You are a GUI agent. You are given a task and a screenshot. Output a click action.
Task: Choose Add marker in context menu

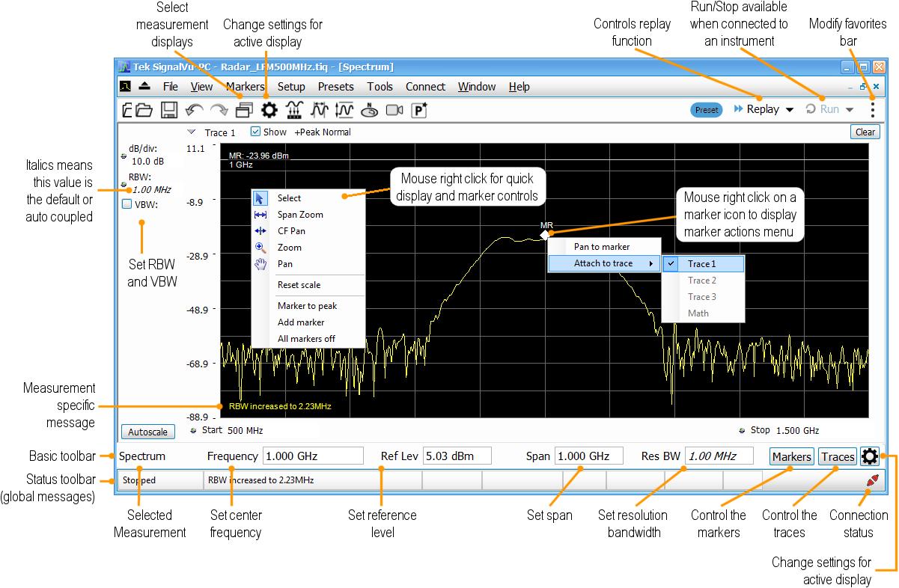click(x=308, y=322)
